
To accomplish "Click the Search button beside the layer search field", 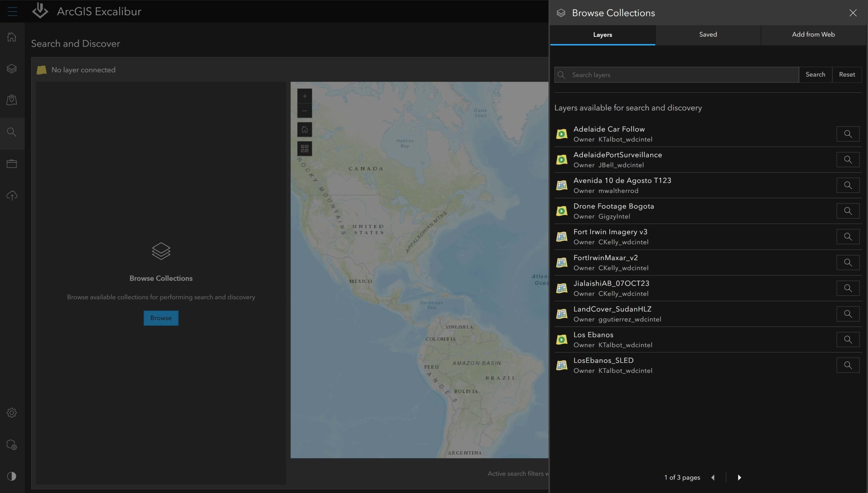I will pos(815,75).
